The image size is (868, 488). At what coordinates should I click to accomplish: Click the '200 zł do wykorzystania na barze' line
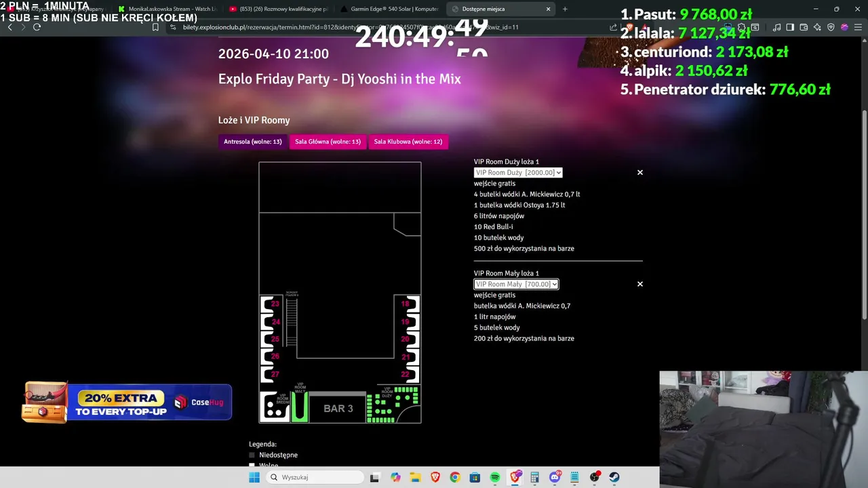524,338
